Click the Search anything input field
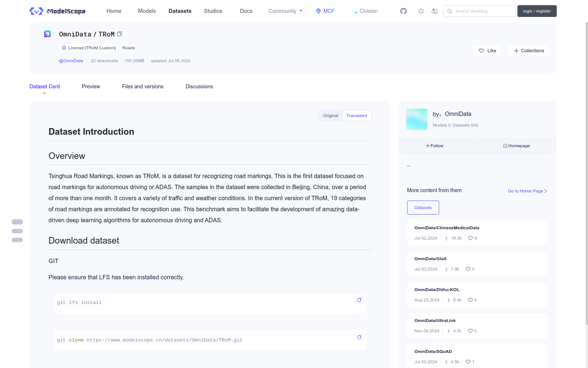Screen dimensions: 588x368 pyautogui.click(x=479, y=11)
